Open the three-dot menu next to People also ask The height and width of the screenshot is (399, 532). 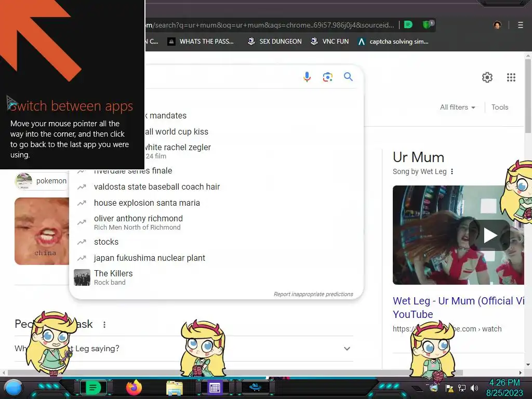point(104,325)
